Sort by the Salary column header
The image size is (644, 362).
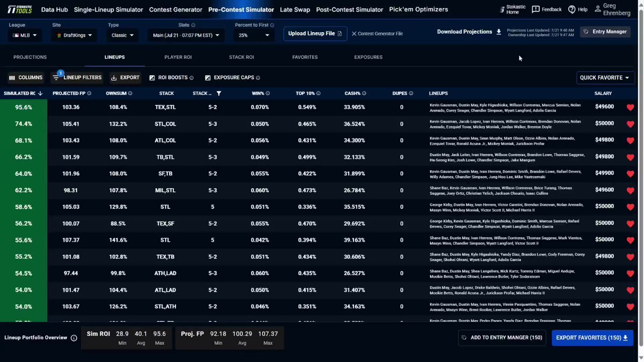[x=603, y=93]
